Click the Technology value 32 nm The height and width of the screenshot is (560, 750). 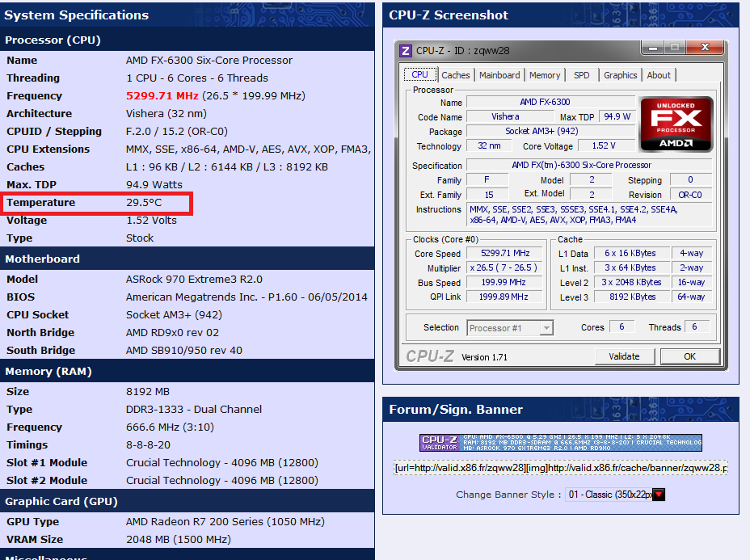[x=489, y=145]
